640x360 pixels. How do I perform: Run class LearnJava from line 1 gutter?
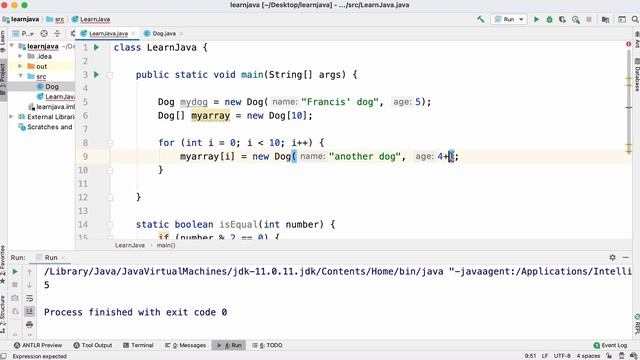(97, 47)
